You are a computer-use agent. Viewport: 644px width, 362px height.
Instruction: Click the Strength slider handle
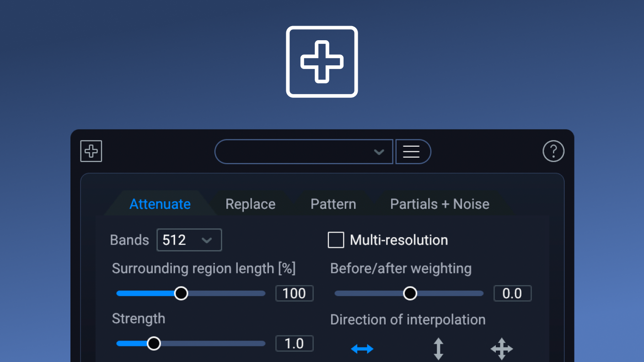pos(154,343)
